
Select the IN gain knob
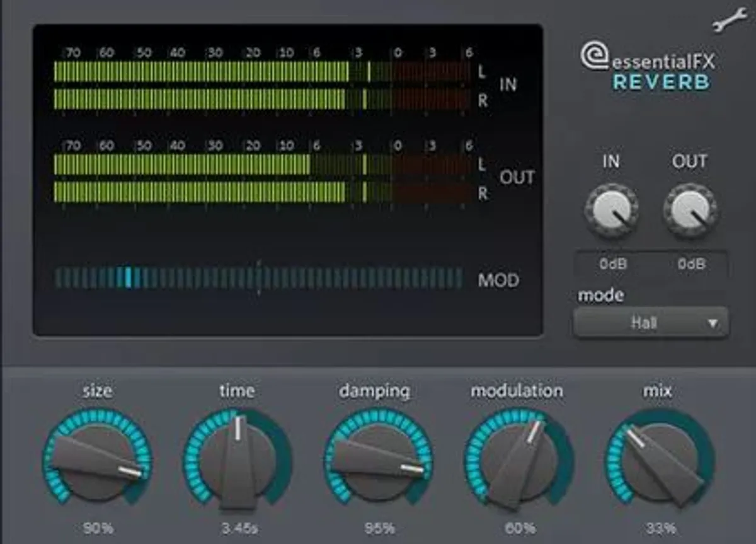(611, 210)
